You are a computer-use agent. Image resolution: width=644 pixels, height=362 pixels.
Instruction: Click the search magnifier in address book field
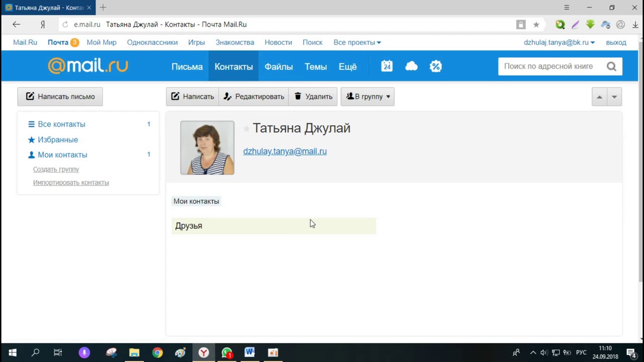611,66
